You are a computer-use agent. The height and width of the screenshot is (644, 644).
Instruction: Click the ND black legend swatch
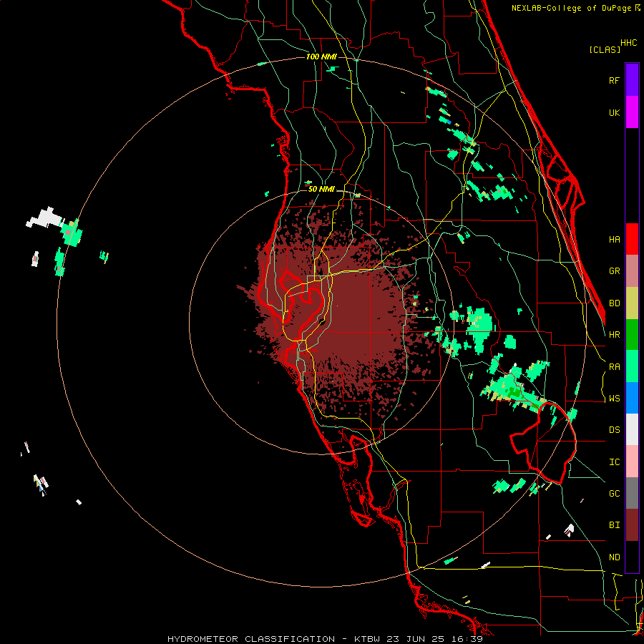click(x=632, y=557)
